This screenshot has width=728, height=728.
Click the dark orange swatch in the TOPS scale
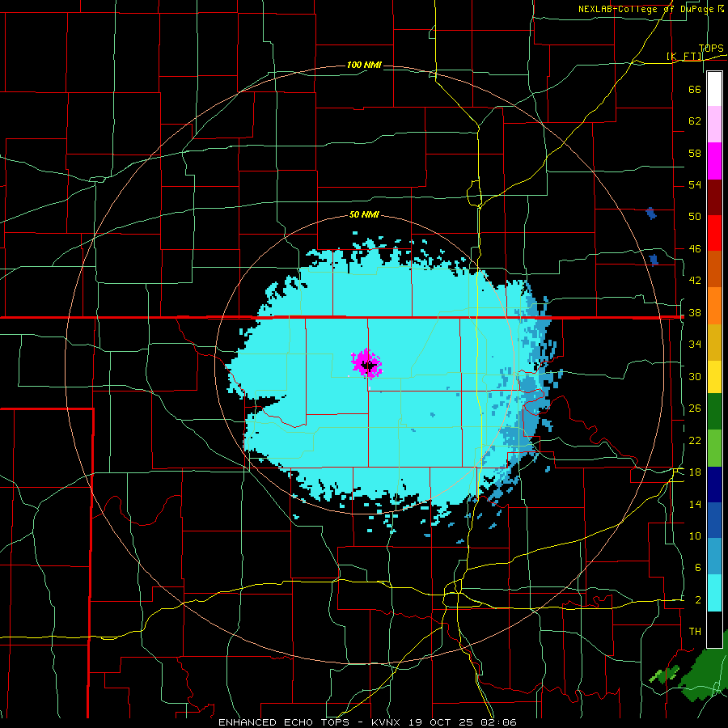[714, 269]
